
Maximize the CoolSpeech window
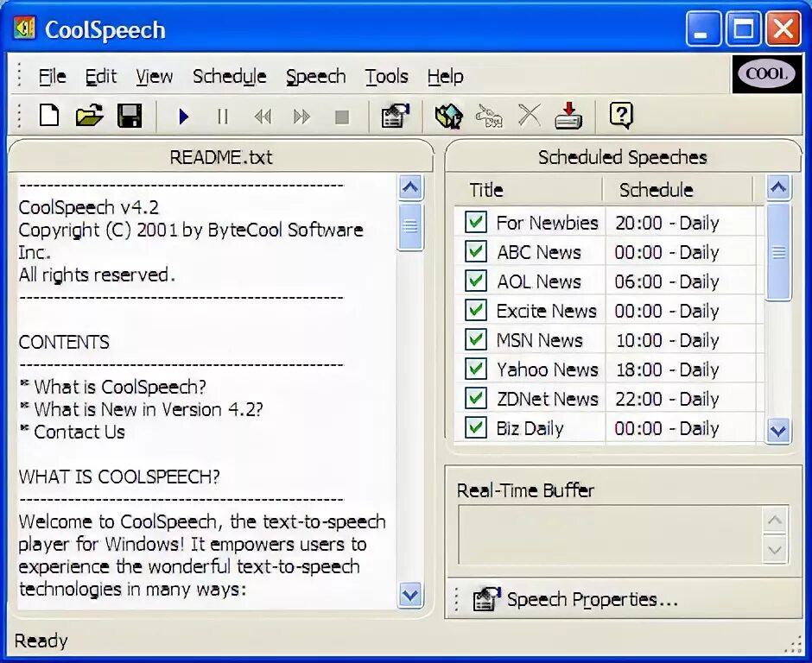[x=743, y=29]
